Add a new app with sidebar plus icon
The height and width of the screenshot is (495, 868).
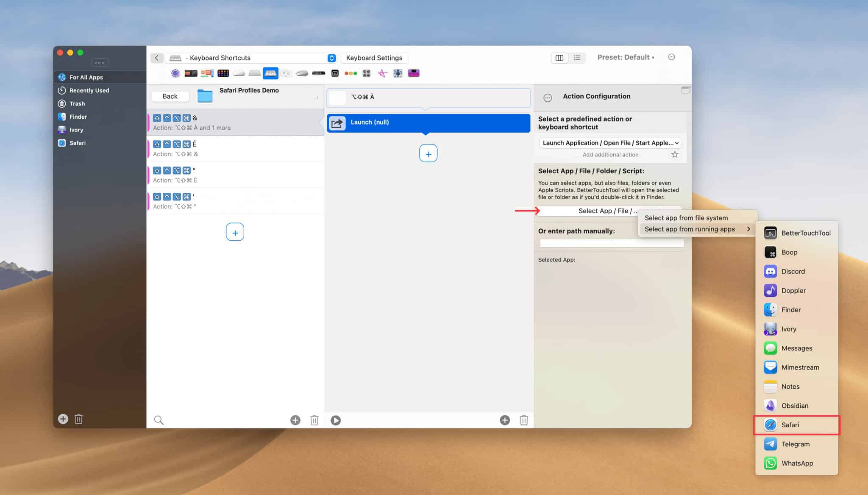(x=63, y=419)
